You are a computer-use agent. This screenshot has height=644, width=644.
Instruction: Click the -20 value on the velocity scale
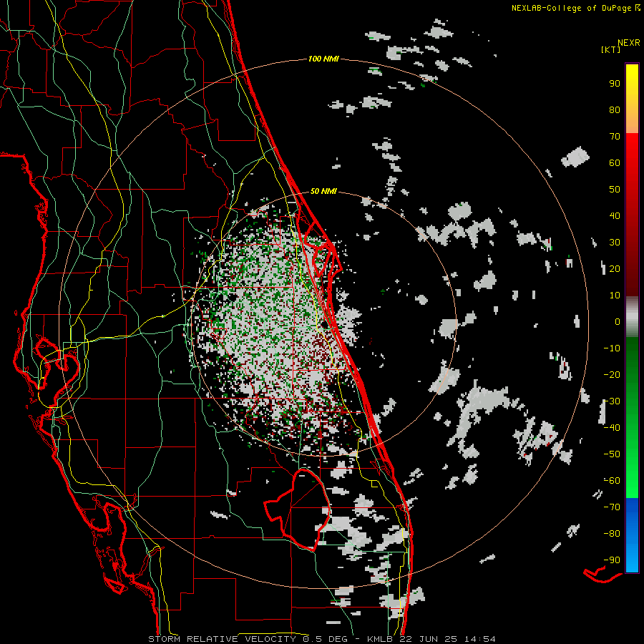click(x=612, y=374)
